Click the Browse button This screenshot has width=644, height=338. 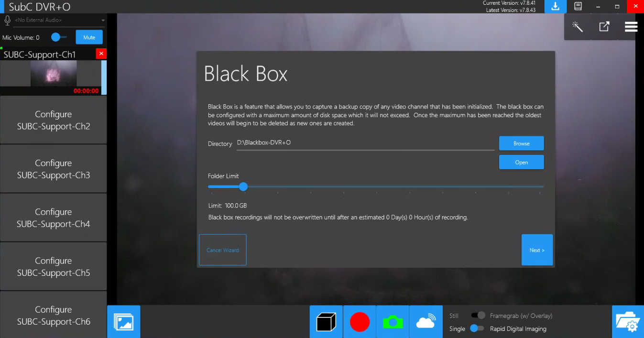[x=521, y=143]
